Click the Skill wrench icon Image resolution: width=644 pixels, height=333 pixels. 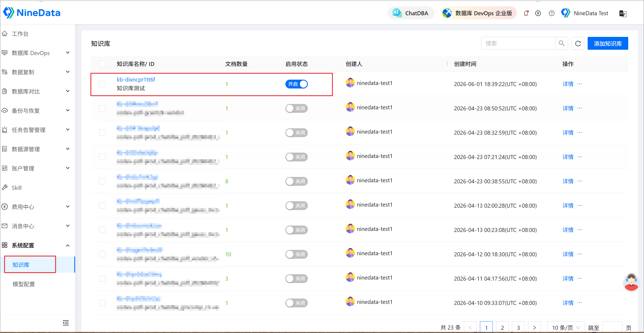[5, 188]
